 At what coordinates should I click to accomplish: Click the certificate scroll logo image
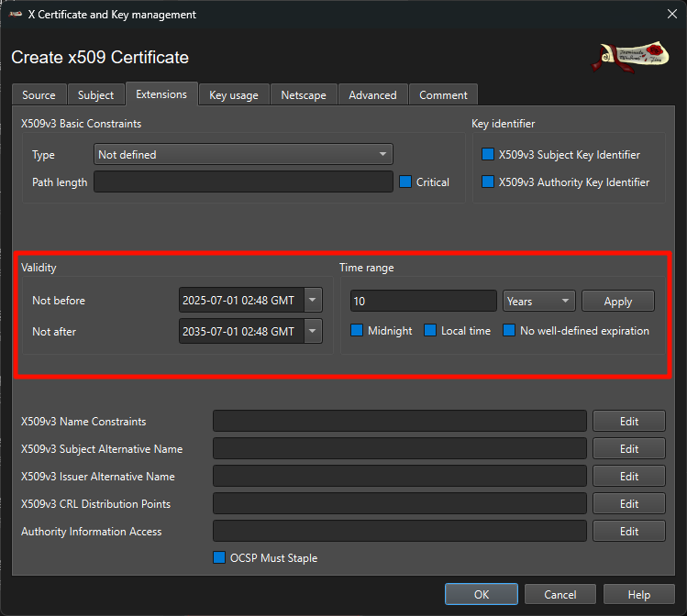coord(630,57)
